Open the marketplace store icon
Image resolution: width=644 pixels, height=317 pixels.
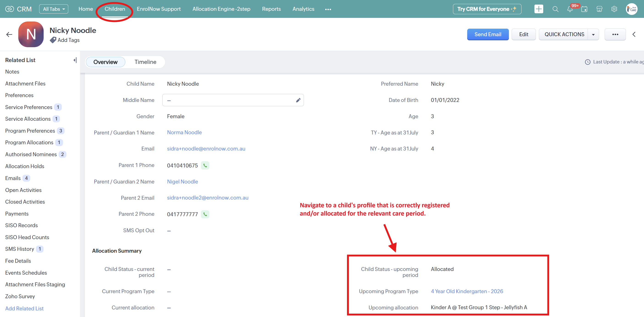coord(599,9)
